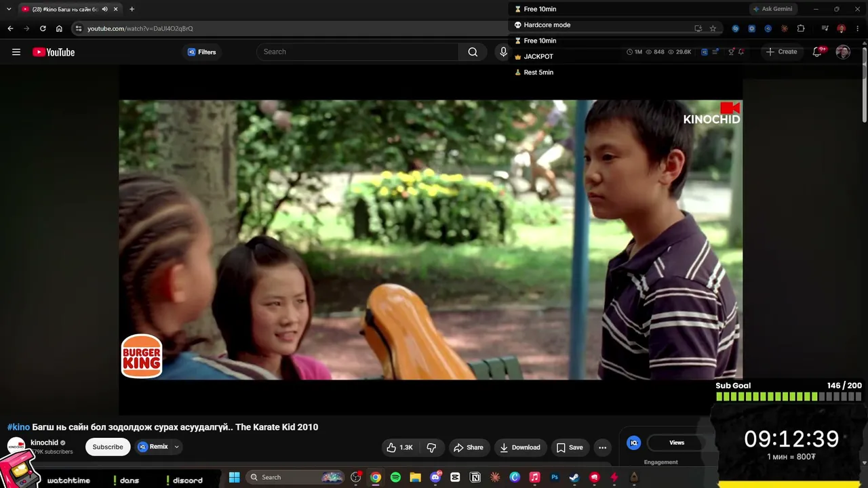
Task: Expand the Remix dropdown arrow
Action: pos(176,447)
